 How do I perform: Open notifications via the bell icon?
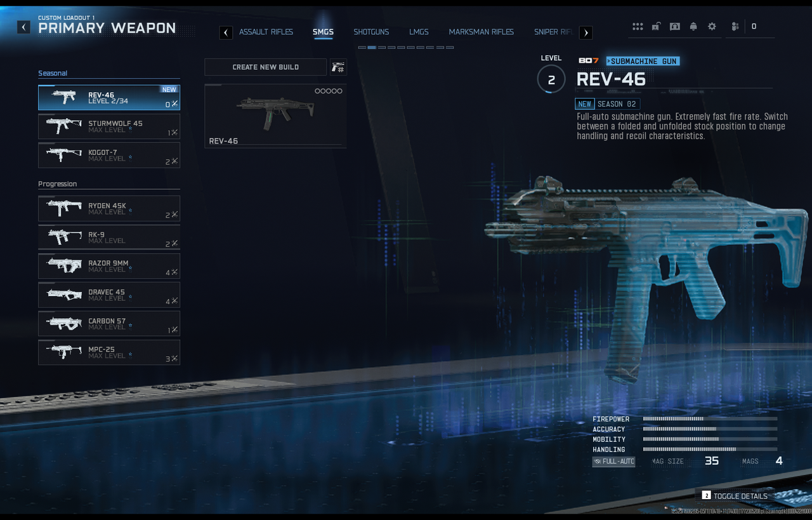[693, 27]
